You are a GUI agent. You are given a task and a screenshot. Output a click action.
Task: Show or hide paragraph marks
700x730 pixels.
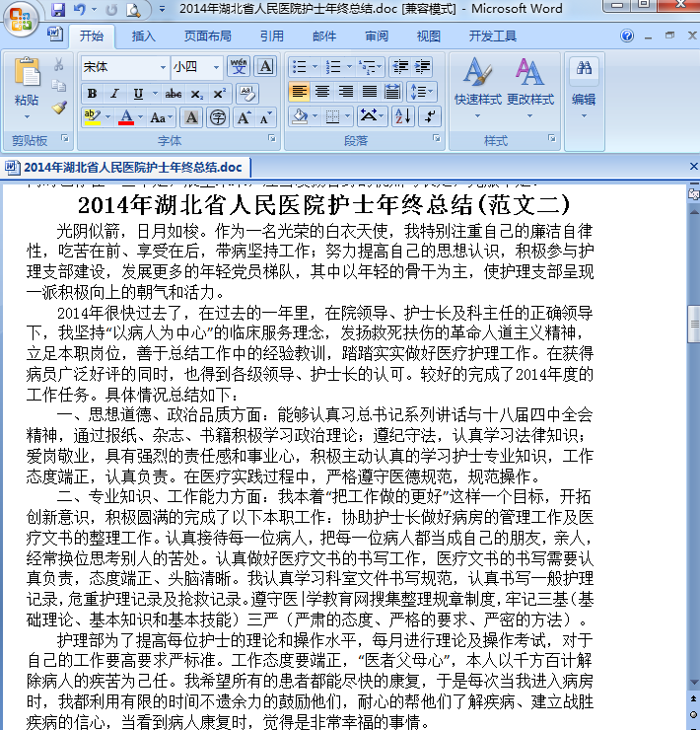(x=430, y=116)
